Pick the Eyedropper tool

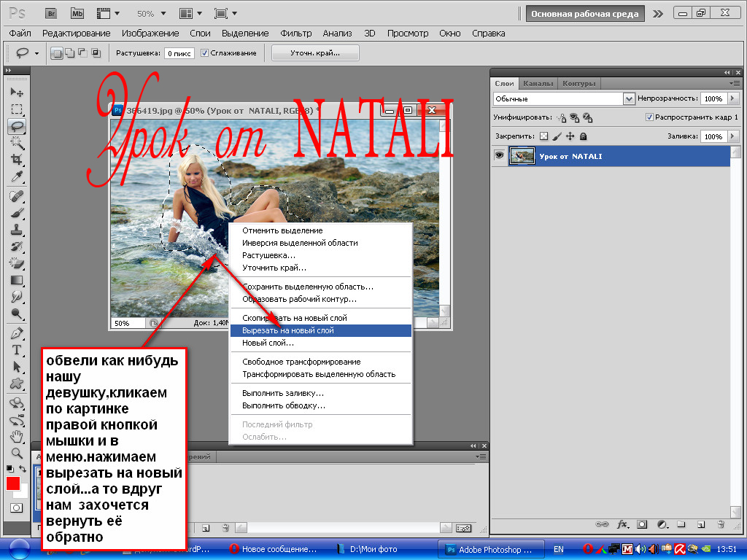[x=16, y=177]
